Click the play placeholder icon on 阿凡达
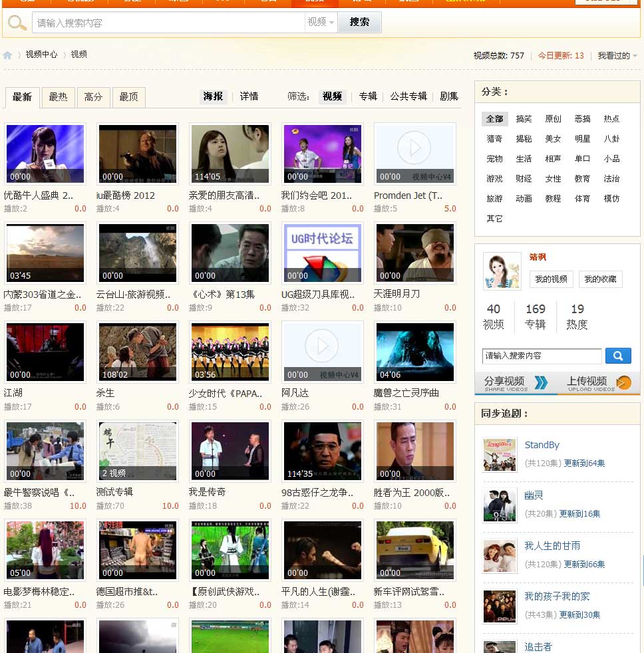 tap(321, 346)
